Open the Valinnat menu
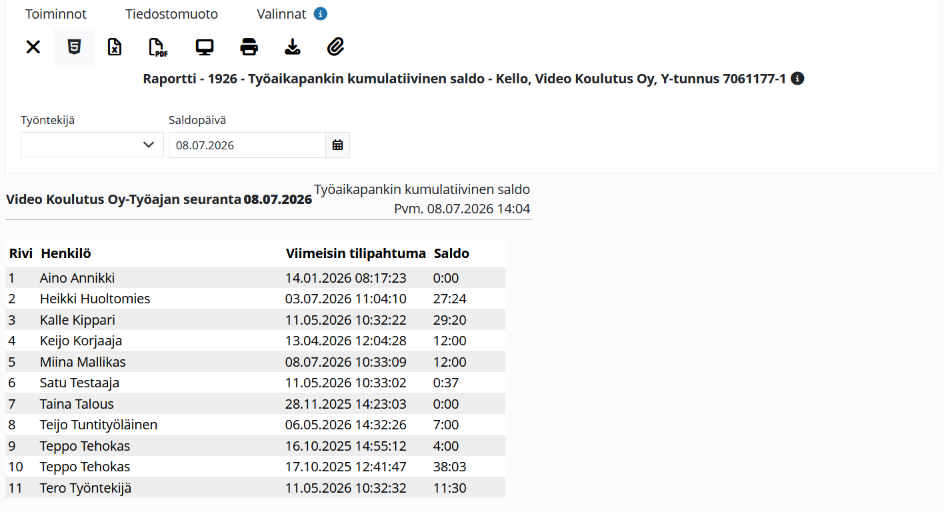The image size is (944, 513). point(281,14)
